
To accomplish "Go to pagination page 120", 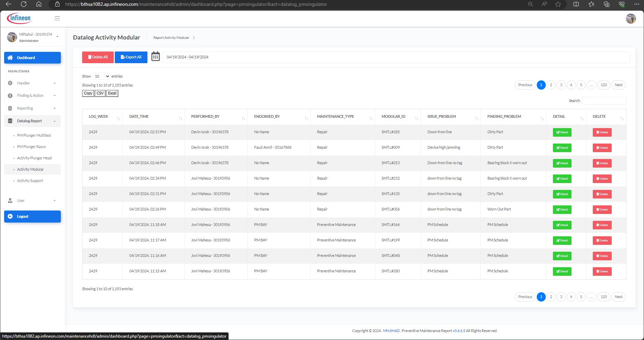I will click(x=603, y=85).
